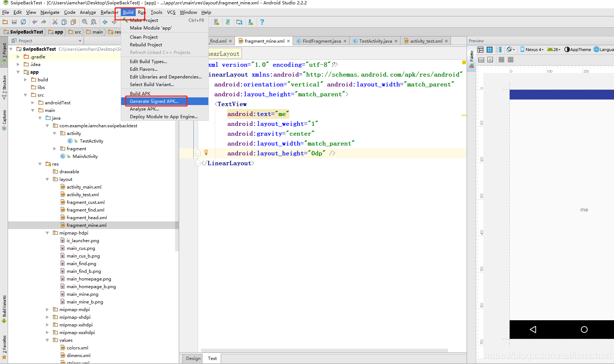Click the Cut scissors icon

click(x=55, y=22)
